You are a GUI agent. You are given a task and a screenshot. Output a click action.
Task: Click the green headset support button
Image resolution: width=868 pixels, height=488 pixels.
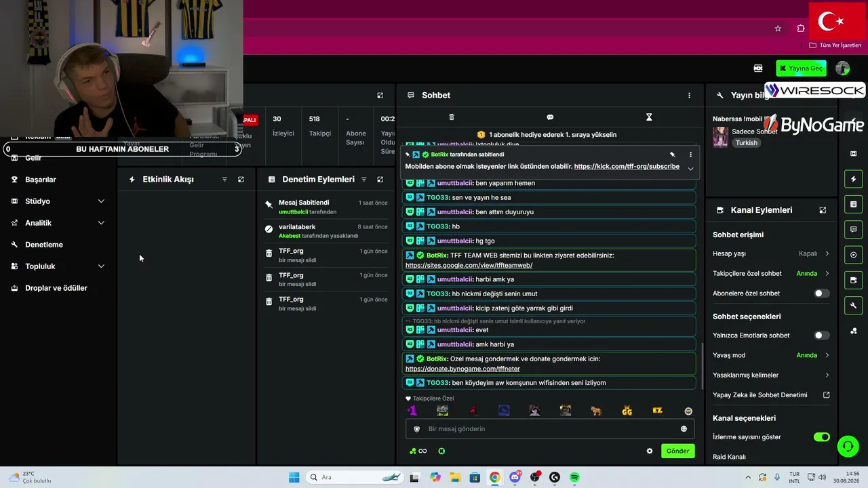[x=848, y=446]
